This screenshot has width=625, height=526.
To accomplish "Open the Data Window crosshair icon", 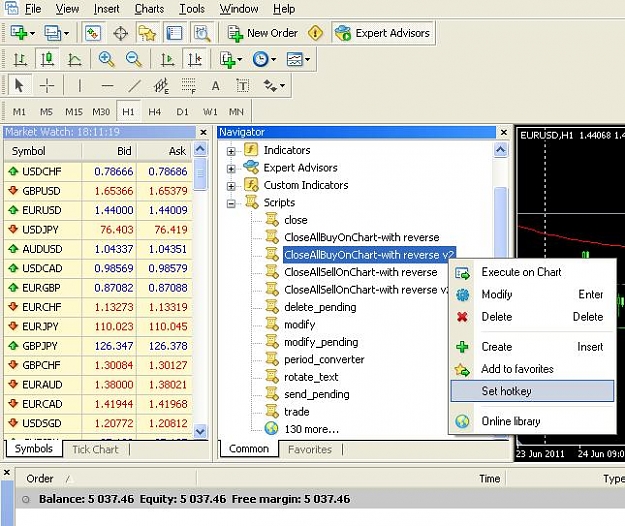I will [120, 33].
